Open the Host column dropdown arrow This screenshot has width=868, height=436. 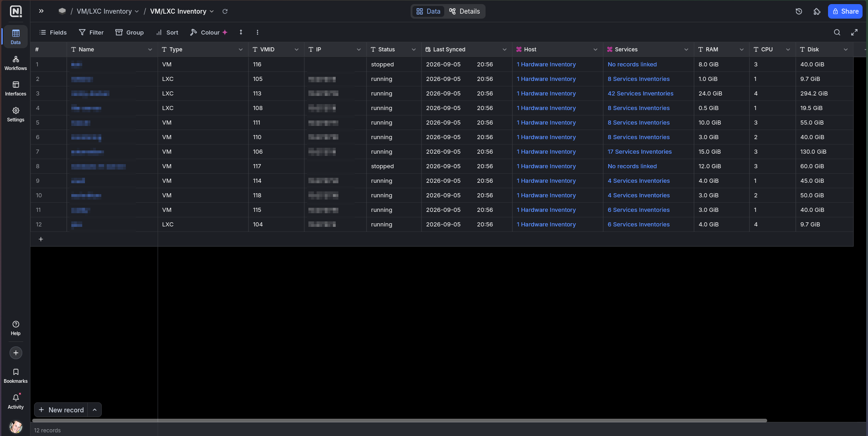595,50
